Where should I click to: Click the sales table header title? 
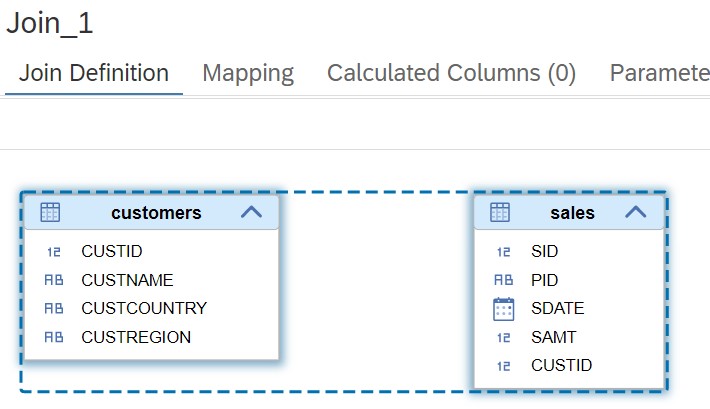click(x=572, y=213)
